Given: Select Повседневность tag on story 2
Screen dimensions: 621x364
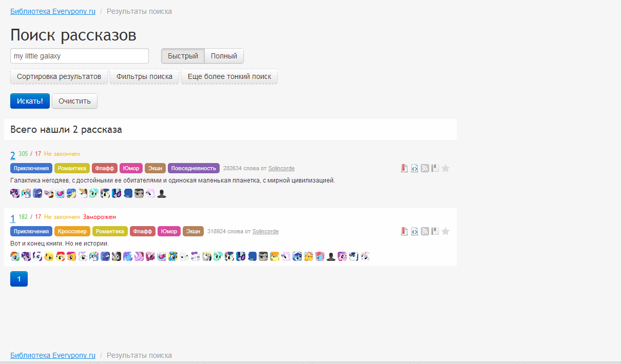Looking at the screenshot, I should coord(193,168).
